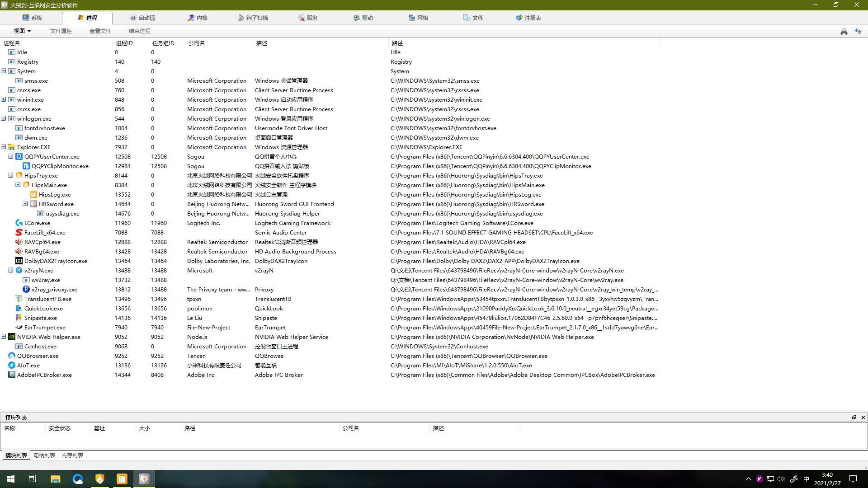Collapse the winlogon.exe process tree

pos(4,118)
